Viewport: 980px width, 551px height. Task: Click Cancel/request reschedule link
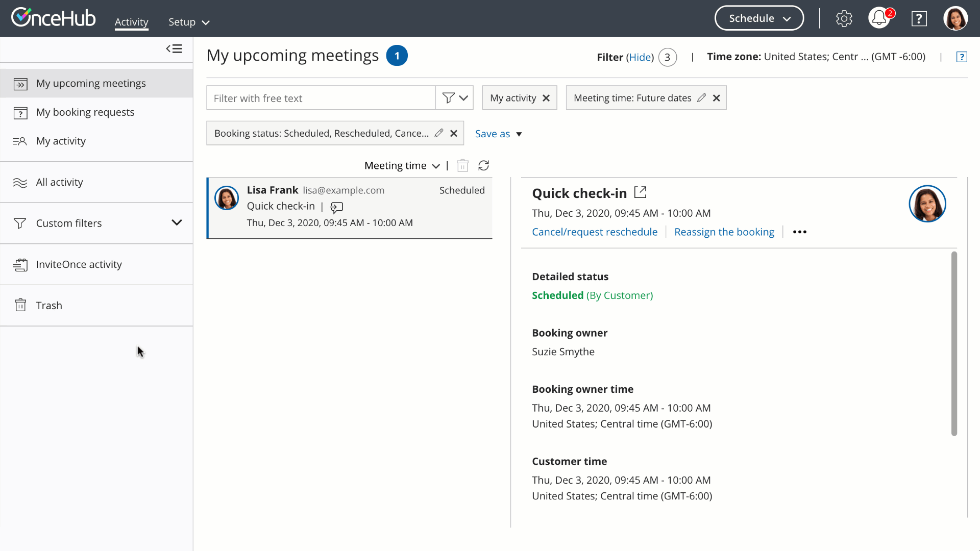pyautogui.click(x=595, y=232)
